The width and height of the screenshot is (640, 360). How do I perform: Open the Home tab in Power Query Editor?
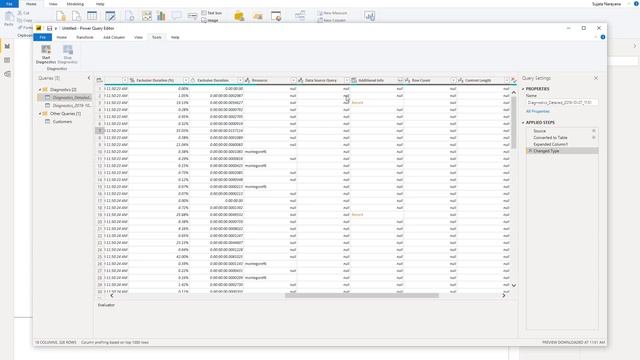tap(62, 37)
